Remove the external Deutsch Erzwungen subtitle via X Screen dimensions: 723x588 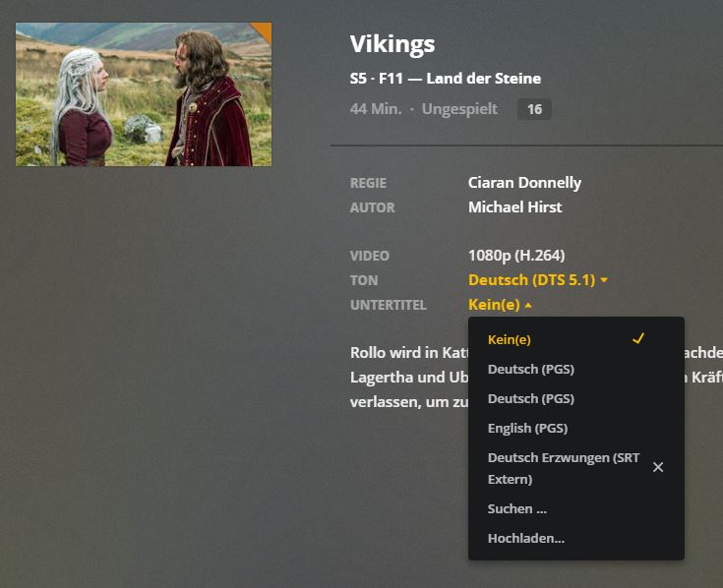(658, 467)
